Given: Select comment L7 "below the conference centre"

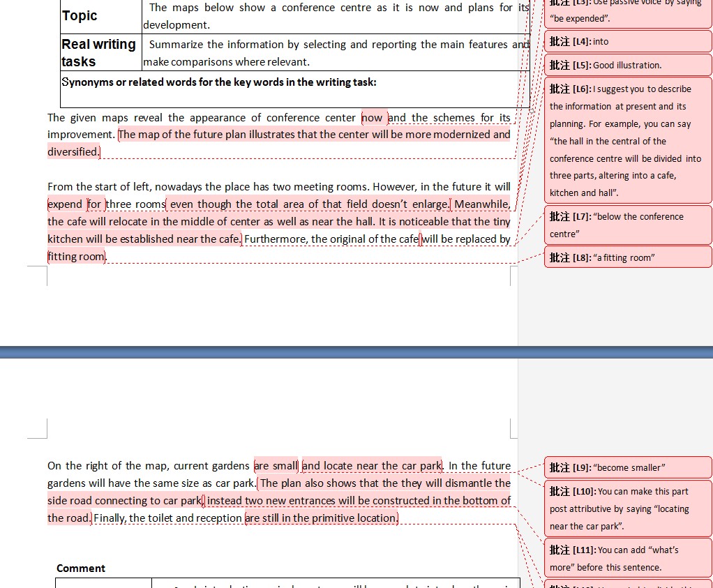Looking at the screenshot, I should pyautogui.click(x=627, y=225).
